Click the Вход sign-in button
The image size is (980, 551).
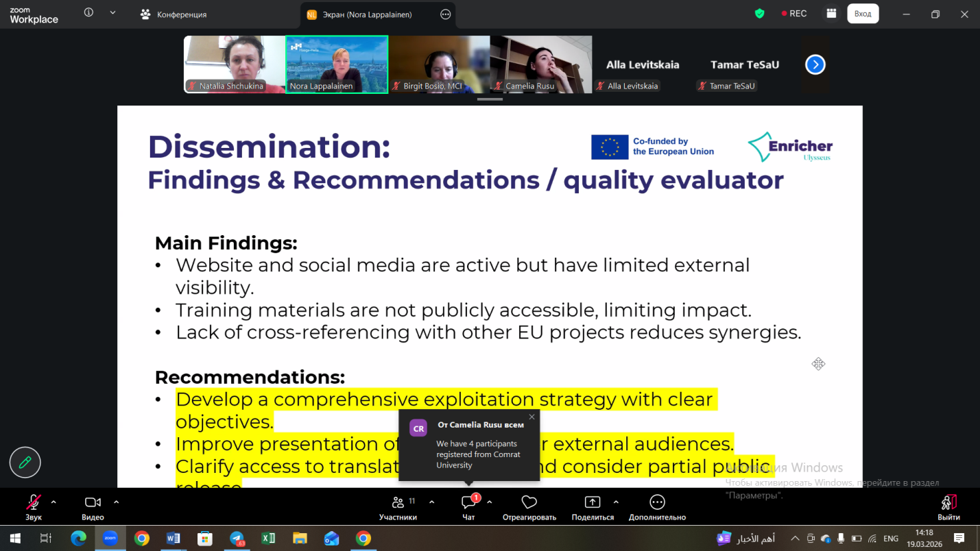click(863, 14)
